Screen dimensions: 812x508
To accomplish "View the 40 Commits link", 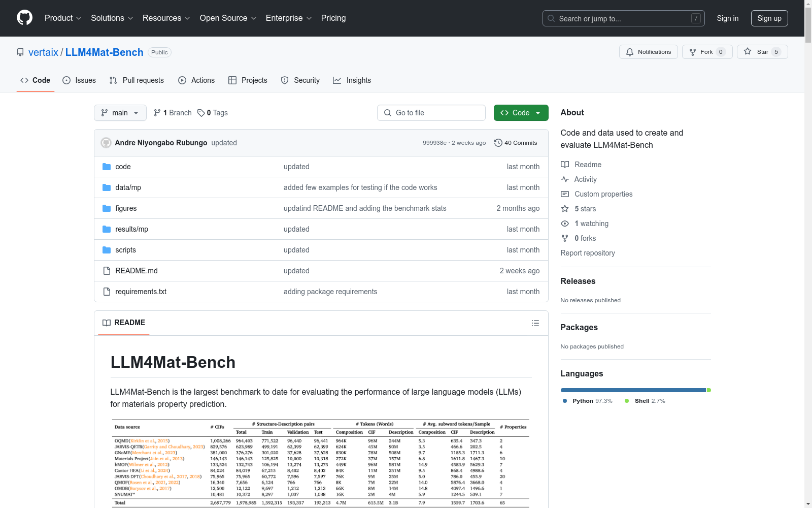I will 516,143.
